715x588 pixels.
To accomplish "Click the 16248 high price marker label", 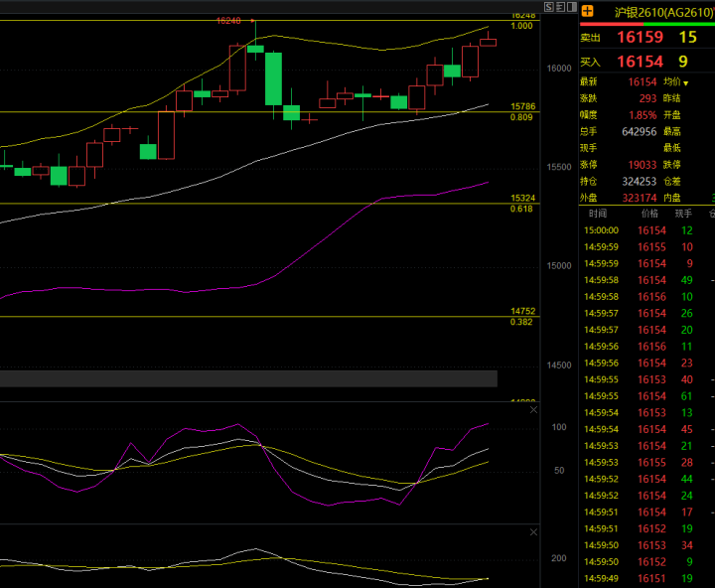I will [228, 21].
